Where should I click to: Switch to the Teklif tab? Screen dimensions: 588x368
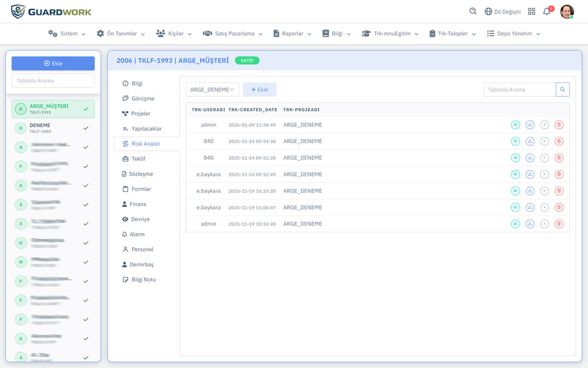[138, 159]
